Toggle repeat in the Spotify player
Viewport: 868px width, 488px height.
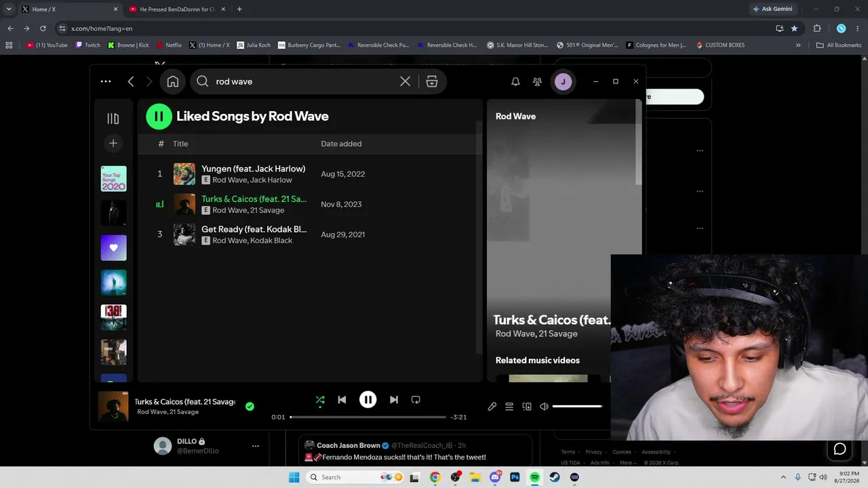point(416,400)
